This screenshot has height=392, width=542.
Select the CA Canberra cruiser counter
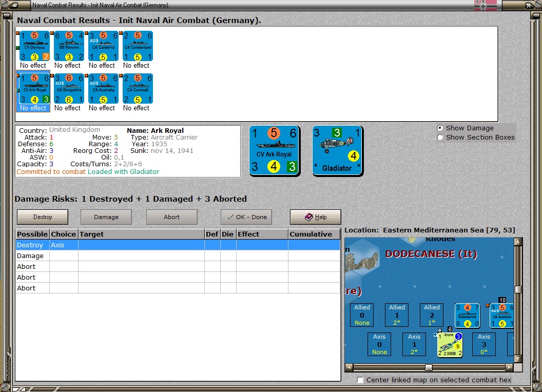[103, 46]
